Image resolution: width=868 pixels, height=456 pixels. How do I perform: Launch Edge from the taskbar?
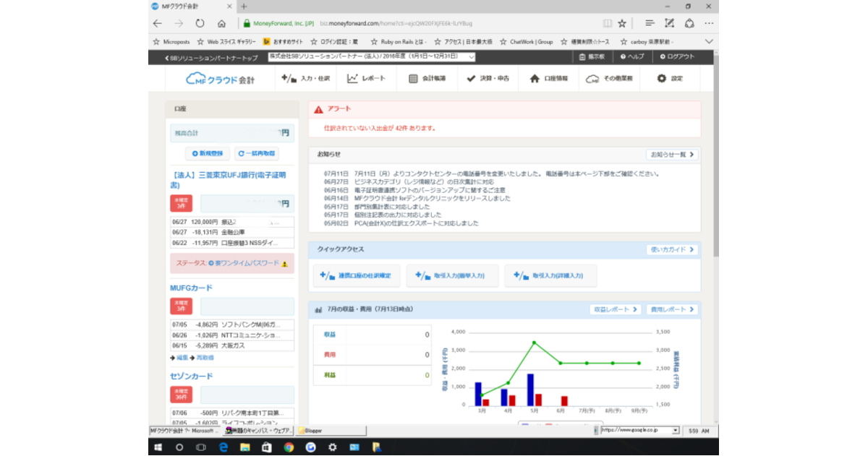(224, 447)
